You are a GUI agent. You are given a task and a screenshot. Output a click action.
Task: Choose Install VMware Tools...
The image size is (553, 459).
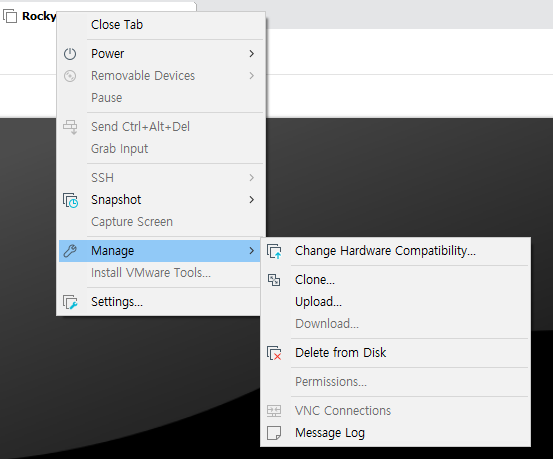click(160, 273)
